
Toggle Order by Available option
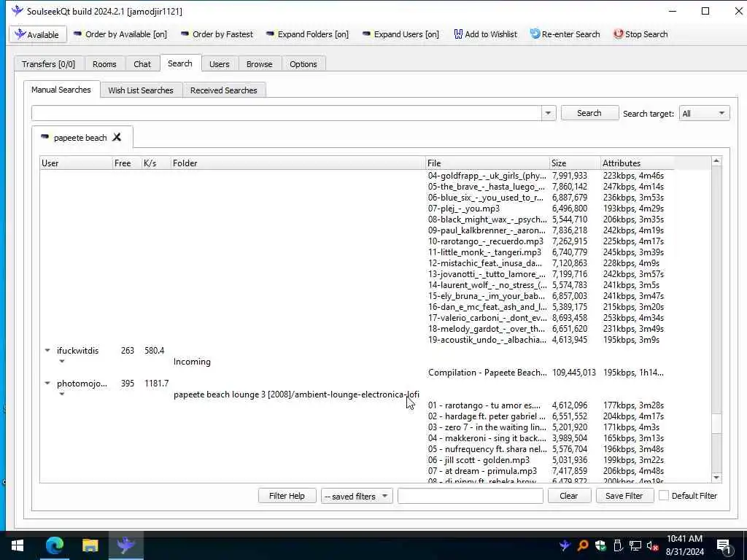(x=120, y=34)
